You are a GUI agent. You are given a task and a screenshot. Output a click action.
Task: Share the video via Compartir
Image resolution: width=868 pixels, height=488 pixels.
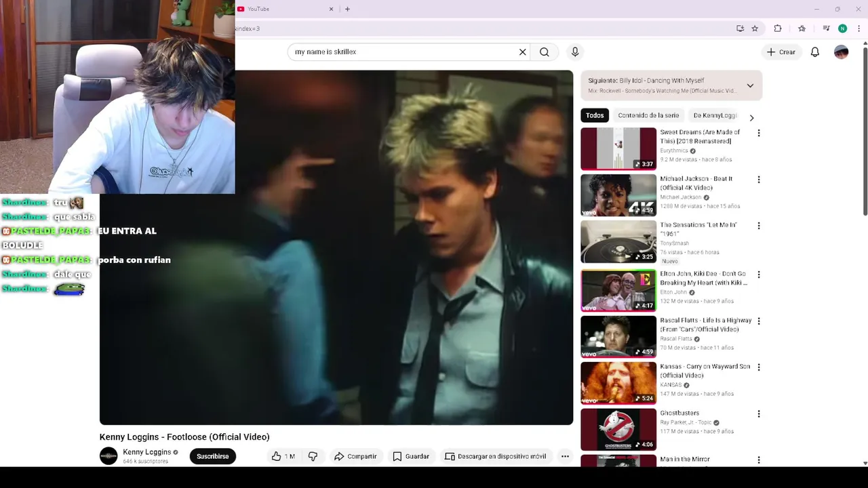[x=355, y=457]
